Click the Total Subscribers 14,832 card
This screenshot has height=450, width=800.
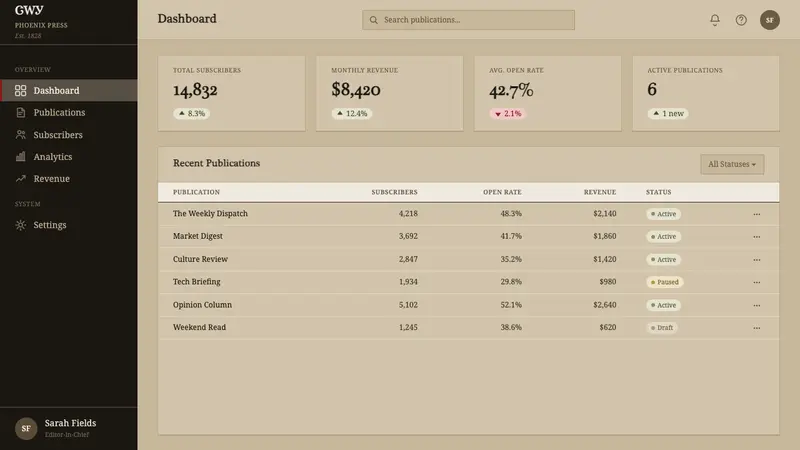[232, 93]
